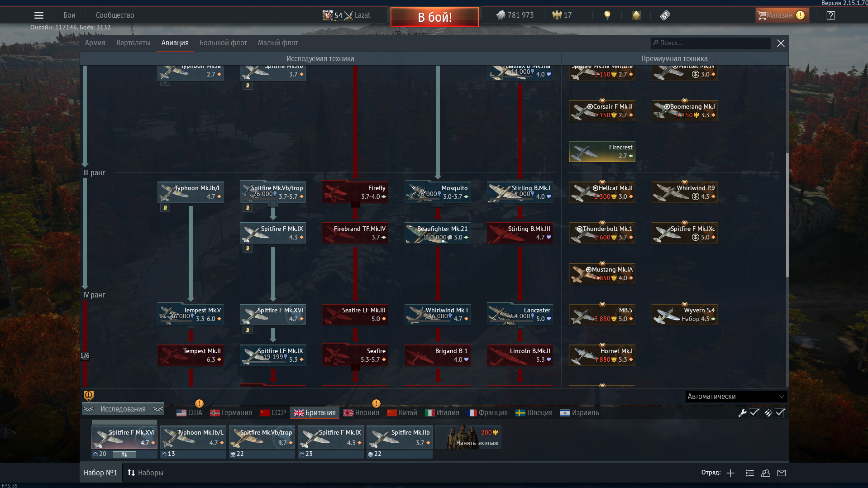Select the СССР nation tab

click(273, 413)
